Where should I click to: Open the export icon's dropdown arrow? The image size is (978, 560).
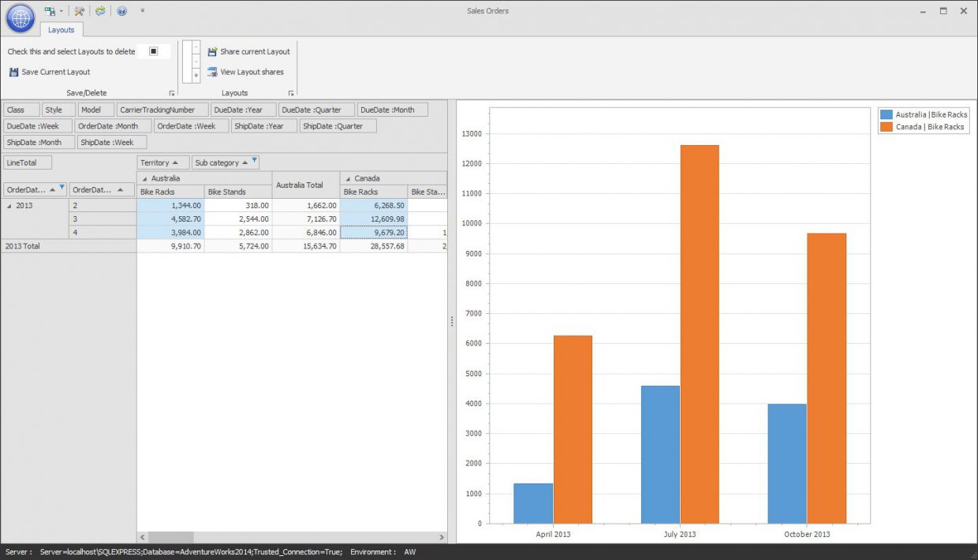click(x=62, y=11)
